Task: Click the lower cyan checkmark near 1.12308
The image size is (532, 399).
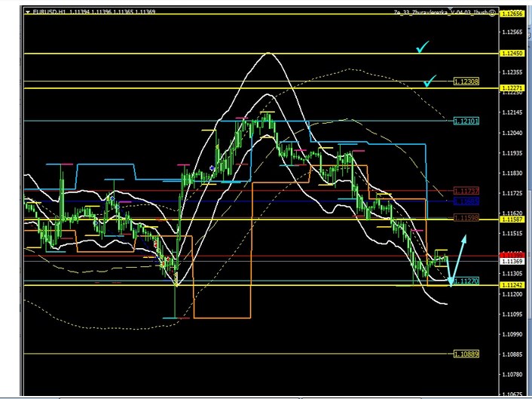Action: coord(430,80)
